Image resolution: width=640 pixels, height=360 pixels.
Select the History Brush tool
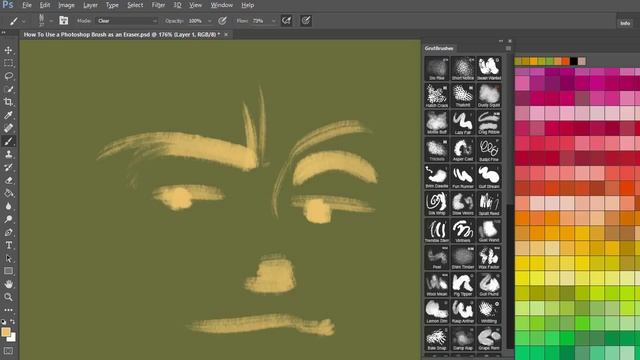pos(8,167)
